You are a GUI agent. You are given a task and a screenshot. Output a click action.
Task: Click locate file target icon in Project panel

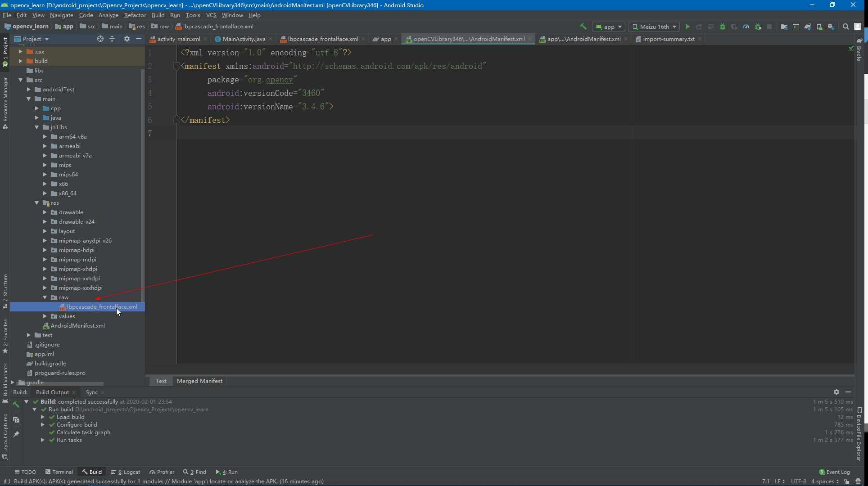point(100,39)
